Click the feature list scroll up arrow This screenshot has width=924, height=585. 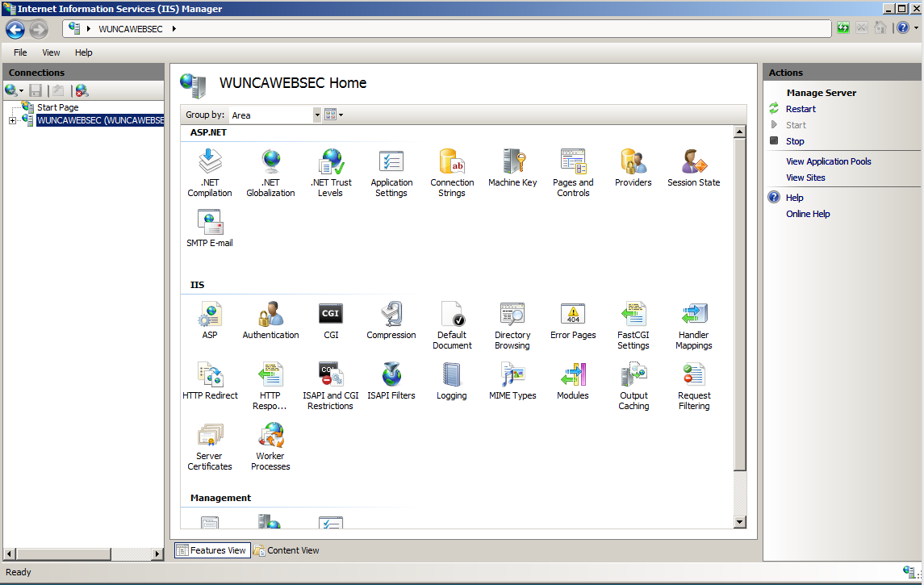coord(740,132)
